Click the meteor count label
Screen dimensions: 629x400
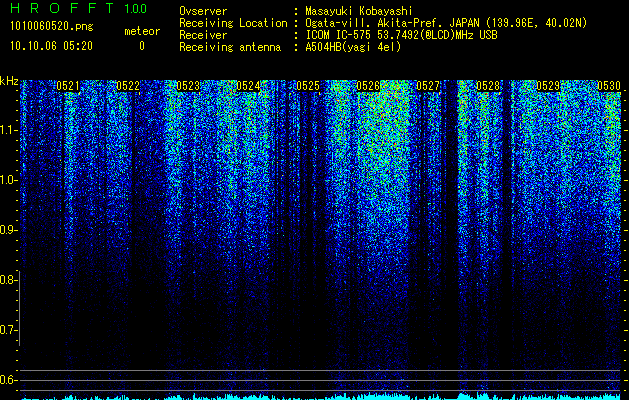(142, 31)
